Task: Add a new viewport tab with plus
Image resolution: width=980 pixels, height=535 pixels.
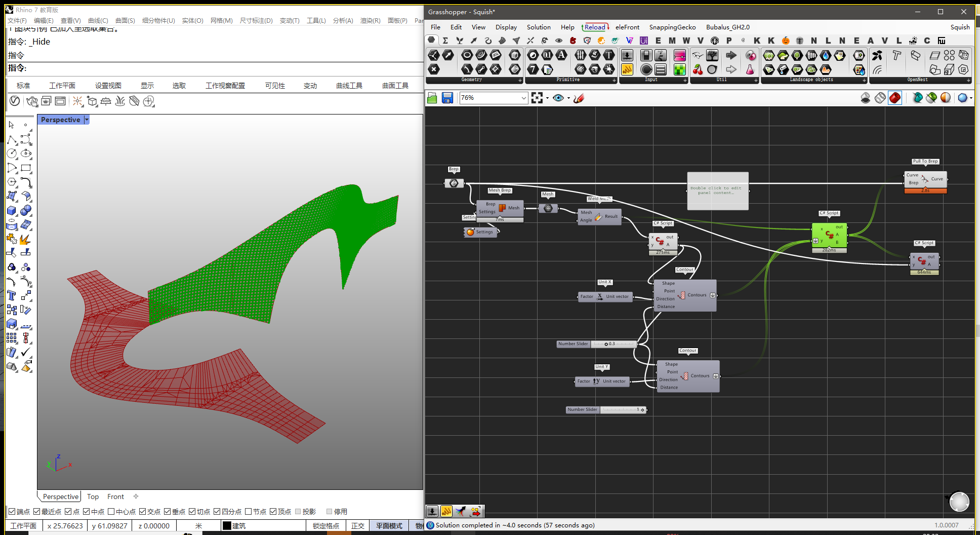Action: coord(136,496)
